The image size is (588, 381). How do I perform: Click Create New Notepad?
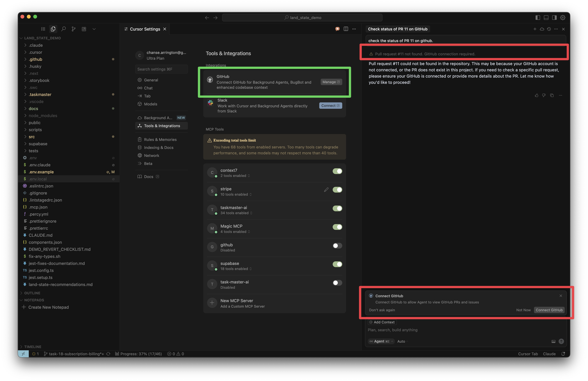pyautogui.click(x=48, y=307)
